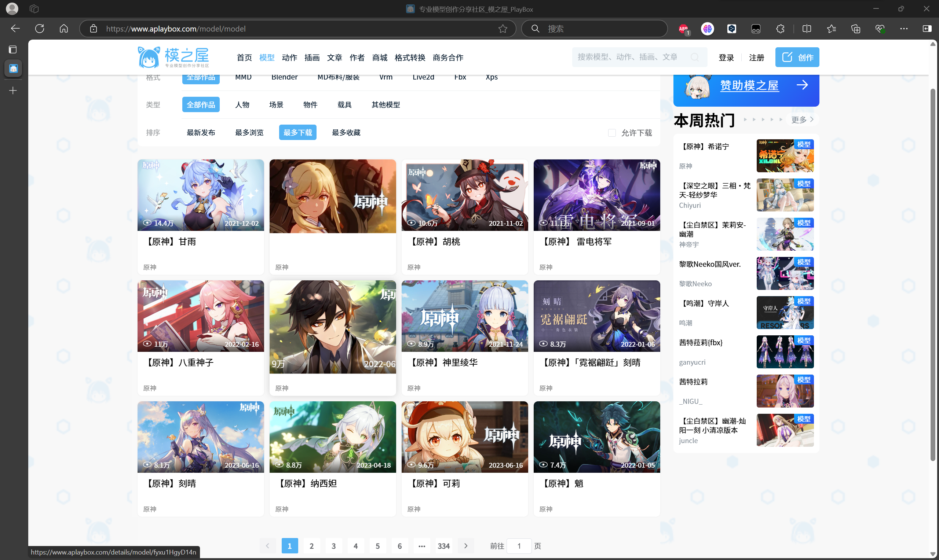Expand the pagination ellipsis for more pages
Image resolution: width=939 pixels, height=560 pixels.
click(x=422, y=546)
